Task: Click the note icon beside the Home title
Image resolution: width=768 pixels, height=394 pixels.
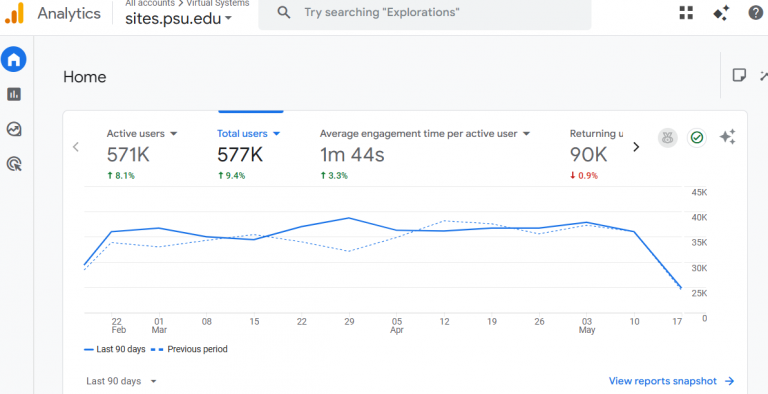Action: click(739, 75)
